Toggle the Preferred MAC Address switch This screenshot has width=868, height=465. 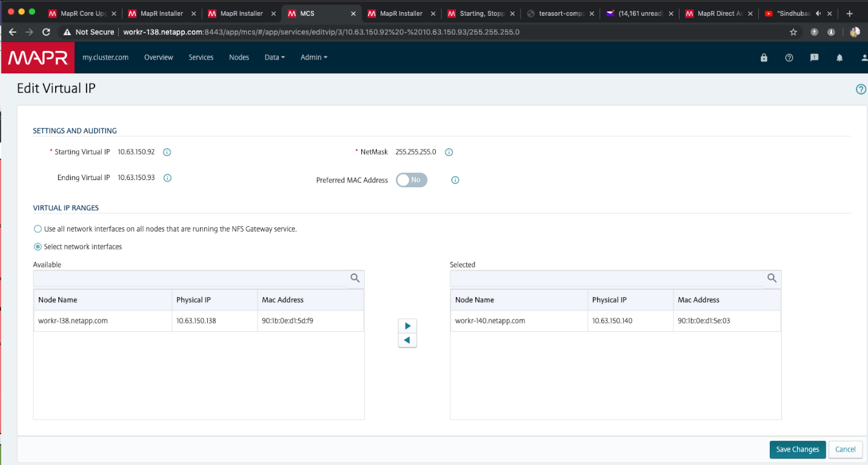coord(412,180)
